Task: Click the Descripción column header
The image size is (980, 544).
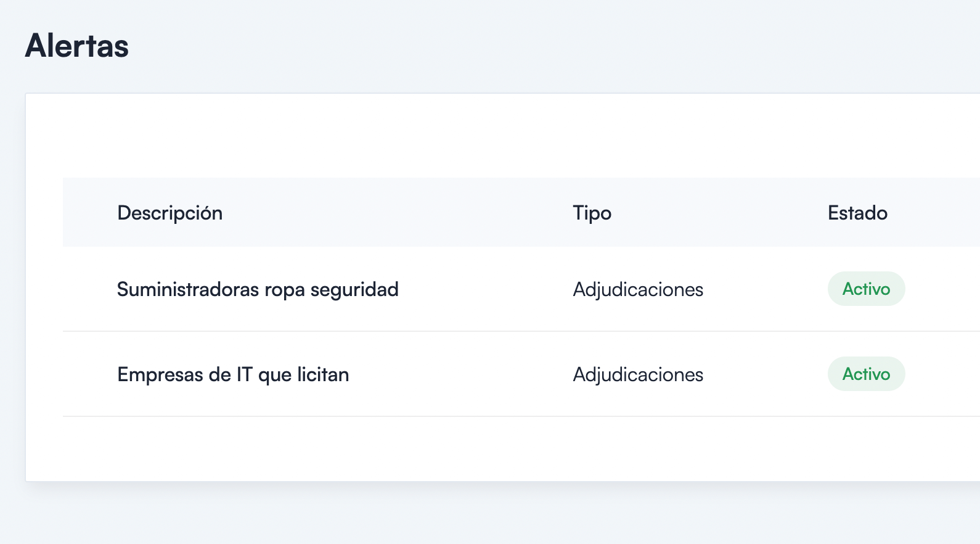Action: pos(170,213)
